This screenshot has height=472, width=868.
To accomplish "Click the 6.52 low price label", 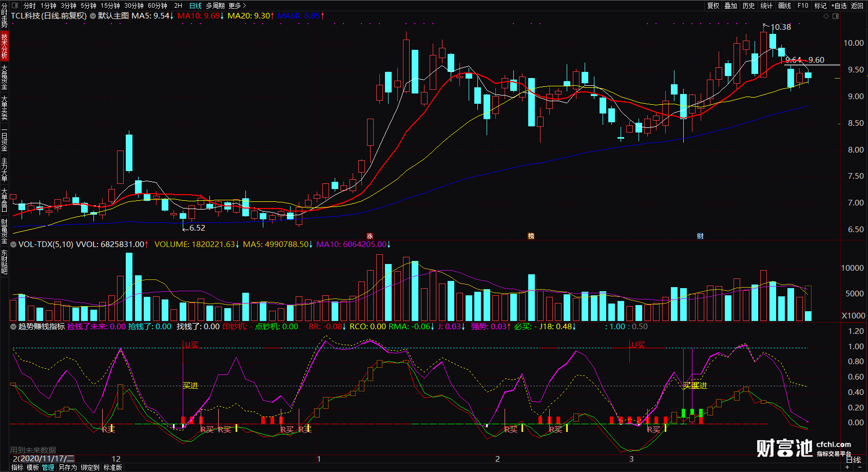I will [197, 228].
